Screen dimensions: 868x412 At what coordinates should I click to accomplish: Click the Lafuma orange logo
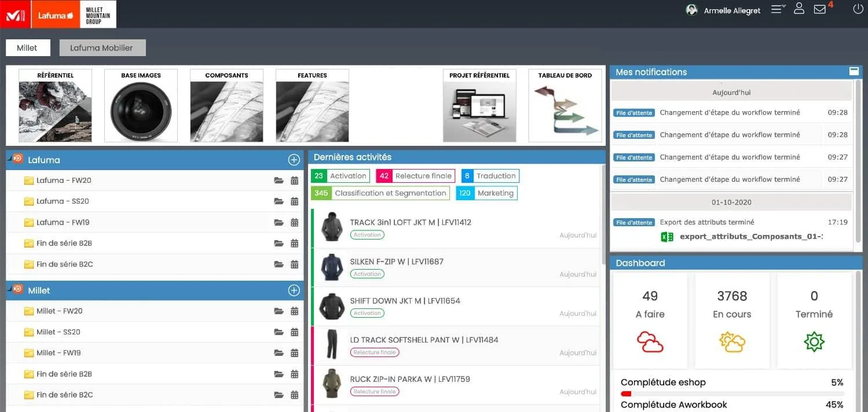pyautogui.click(x=55, y=14)
